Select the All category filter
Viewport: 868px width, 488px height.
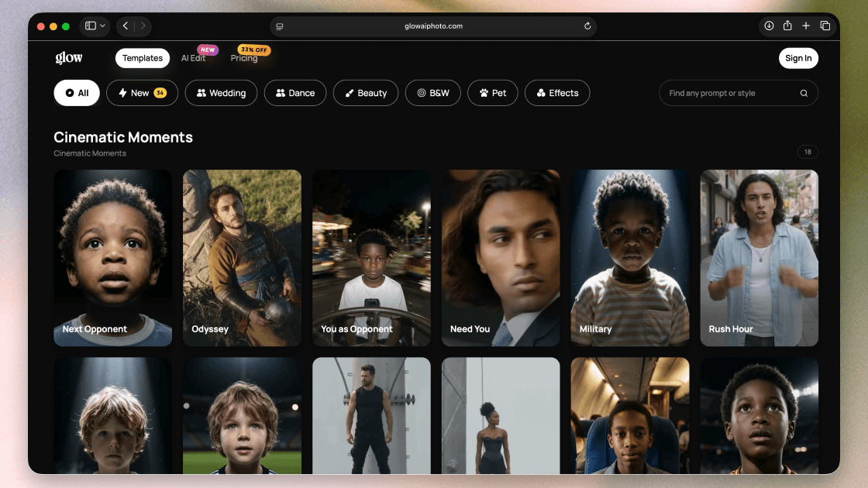tap(77, 93)
